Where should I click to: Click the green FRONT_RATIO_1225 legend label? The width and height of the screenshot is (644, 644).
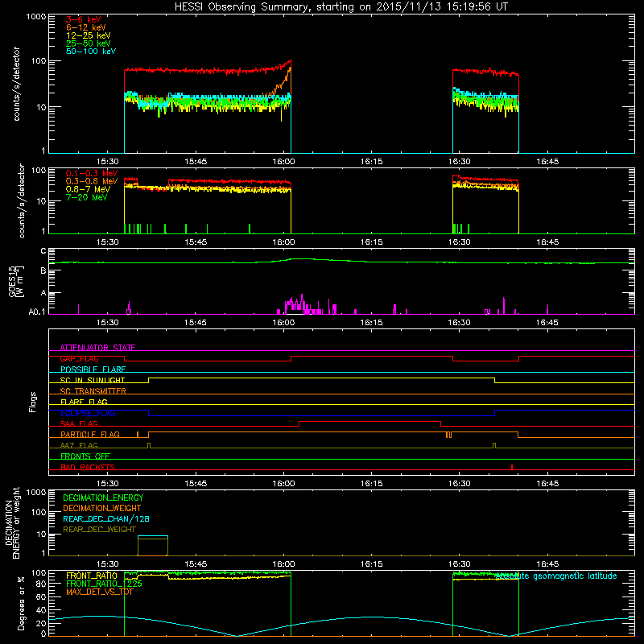(x=105, y=584)
